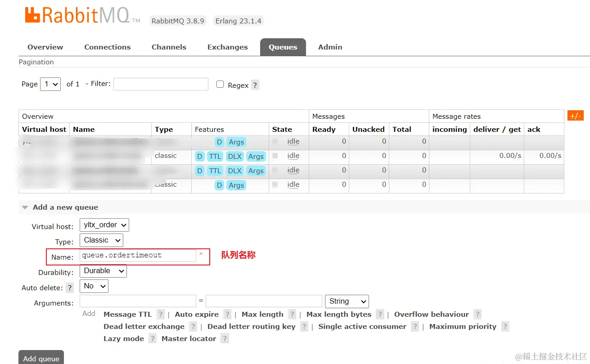
Task: Click the Max length bytes link
Action: pos(339,315)
